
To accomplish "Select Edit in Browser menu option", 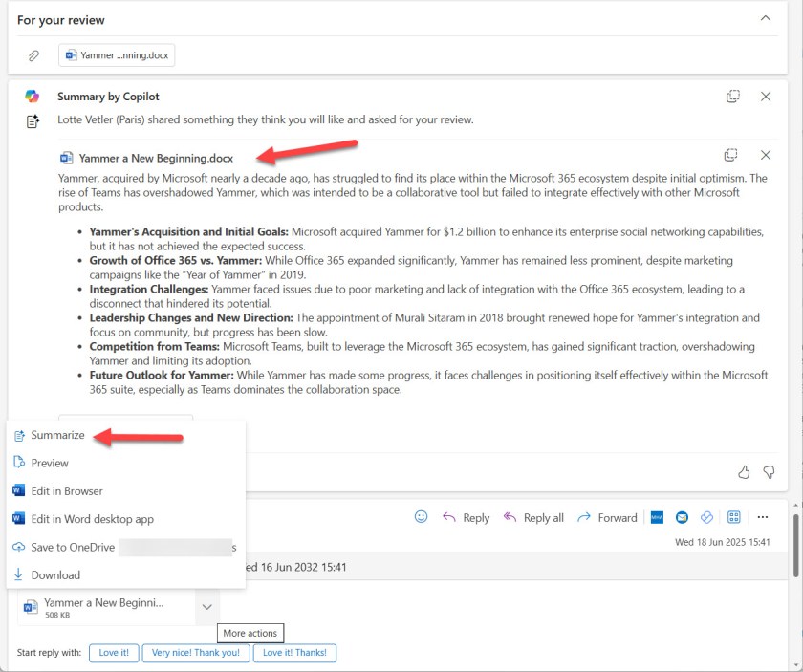I will [x=125, y=491].
